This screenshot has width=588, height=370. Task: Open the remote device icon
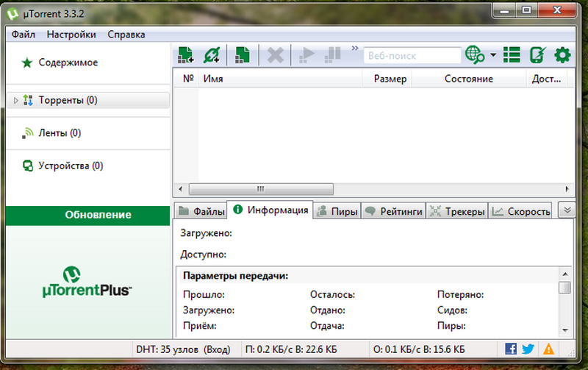(x=538, y=55)
